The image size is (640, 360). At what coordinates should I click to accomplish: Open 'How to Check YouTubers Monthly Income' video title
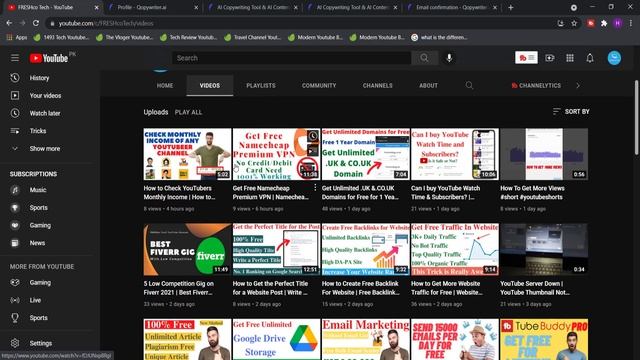pos(179,193)
